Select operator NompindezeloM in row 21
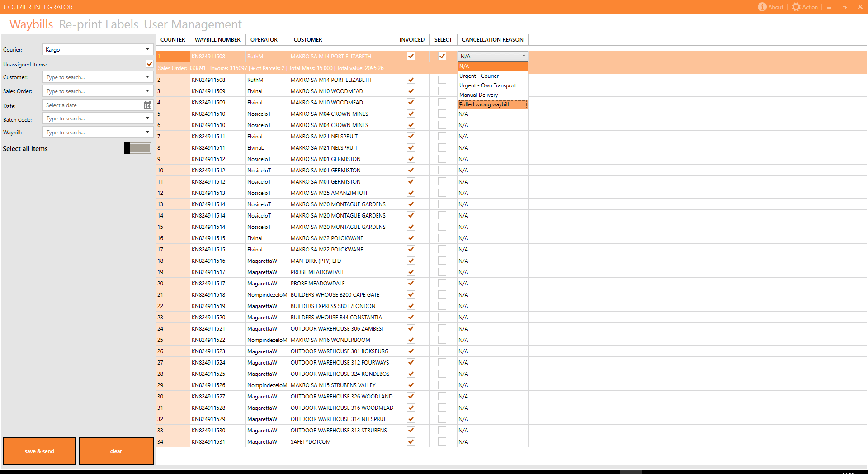Image resolution: width=868 pixels, height=474 pixels. (267, 295)
